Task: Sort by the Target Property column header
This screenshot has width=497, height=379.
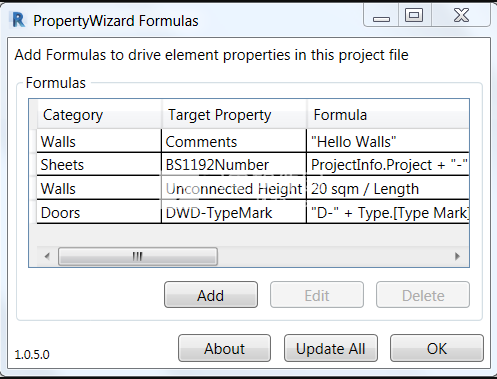Action: [x=234, y=115]
